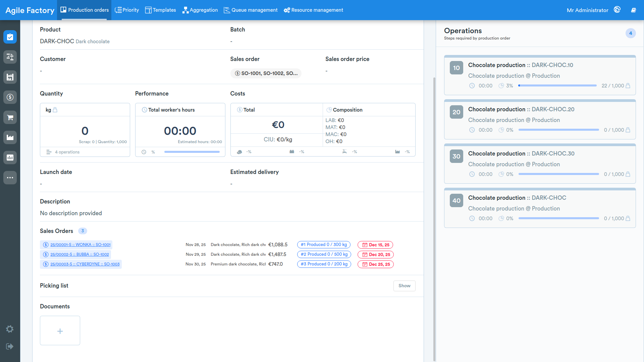The width and height of the screenshot is (644, 362).
Task: Switch to the Priority tab
Action: (x=127, y=10)
